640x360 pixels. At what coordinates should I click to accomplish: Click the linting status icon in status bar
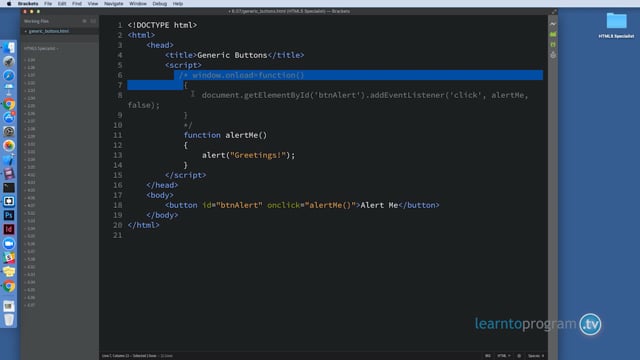(519, 356)
